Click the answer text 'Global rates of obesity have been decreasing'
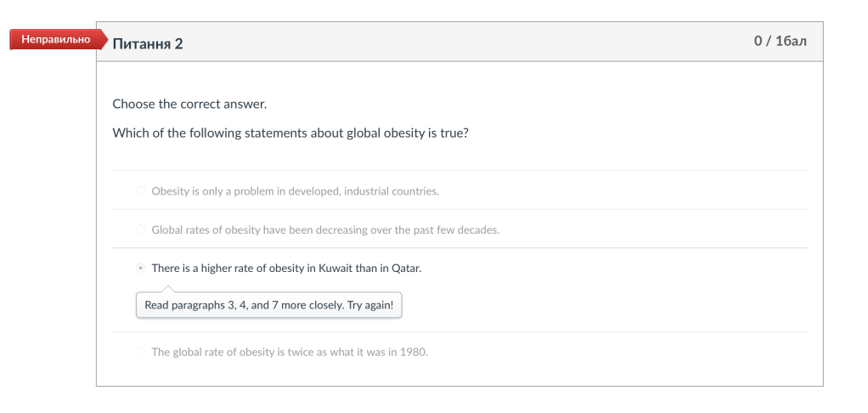The width and height of the screenshot is (868, 413). pos(324,230)
